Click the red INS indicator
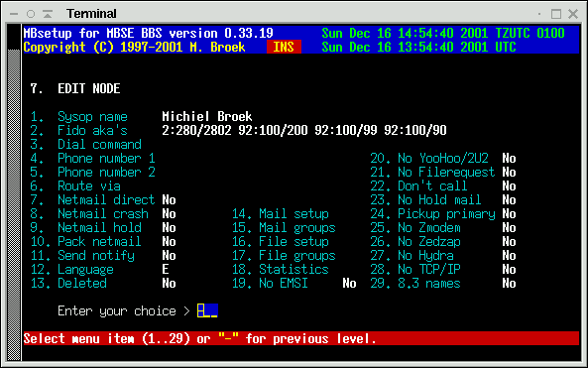 (284, 47)
